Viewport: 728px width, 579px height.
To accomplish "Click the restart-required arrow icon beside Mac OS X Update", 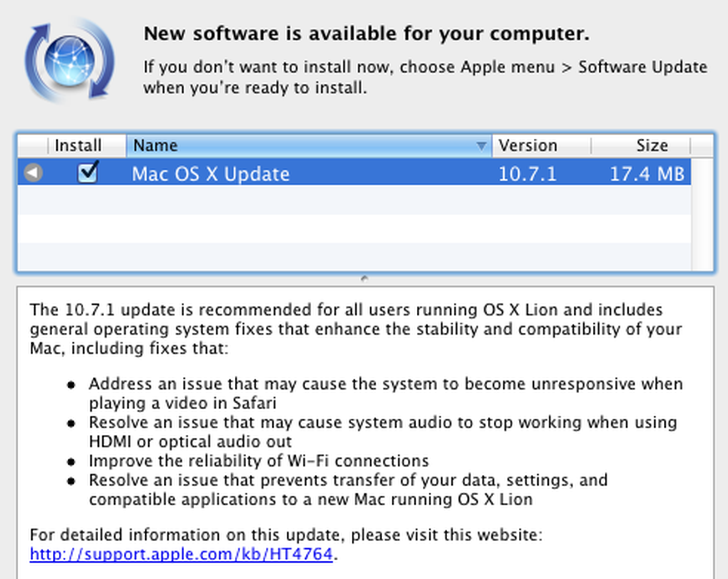I will coord(33,173).
